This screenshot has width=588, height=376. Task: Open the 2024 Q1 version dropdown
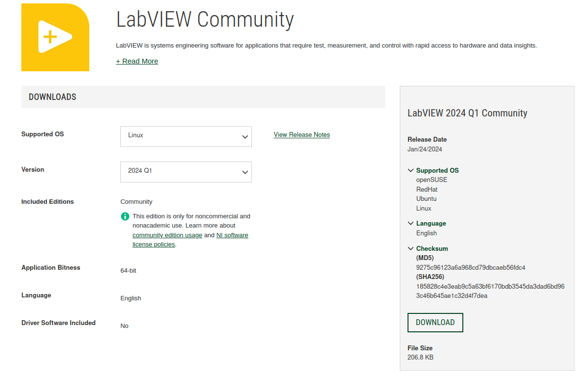tap(185, 172)
